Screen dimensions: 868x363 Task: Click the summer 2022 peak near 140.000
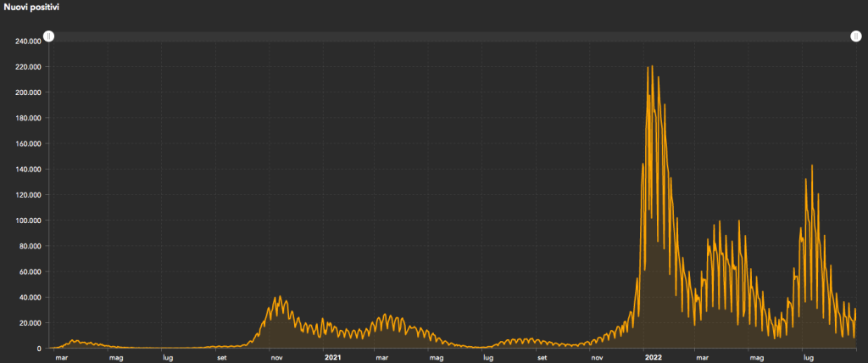pyautogui.click(x=812, y=166)
